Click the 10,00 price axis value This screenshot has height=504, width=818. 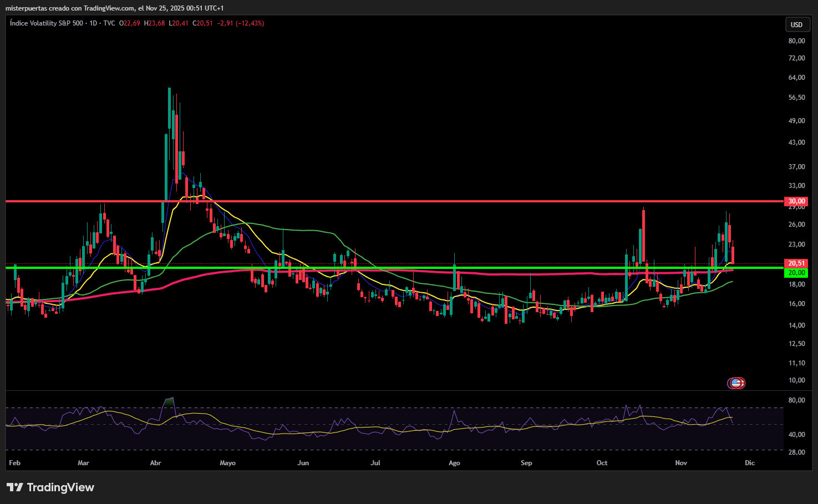796,380
